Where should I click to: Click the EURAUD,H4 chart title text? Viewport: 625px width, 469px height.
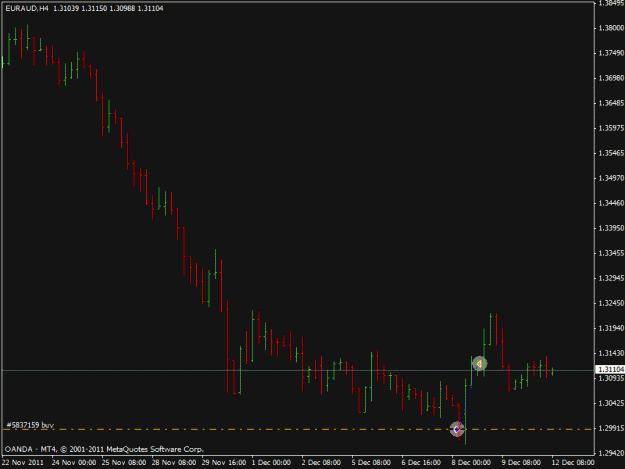click(27, 8)
